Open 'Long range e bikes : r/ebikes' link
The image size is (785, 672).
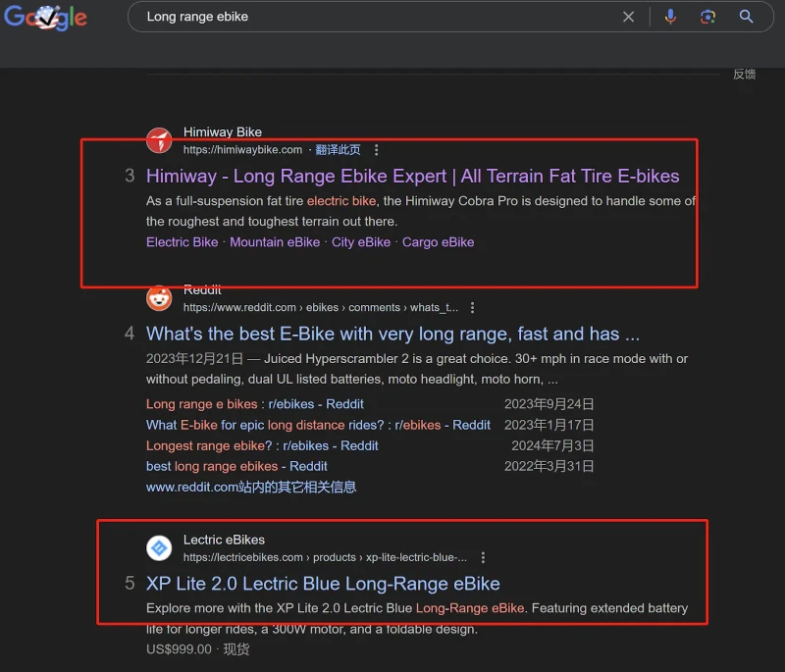pyautogui.click(x=255, y=404)
